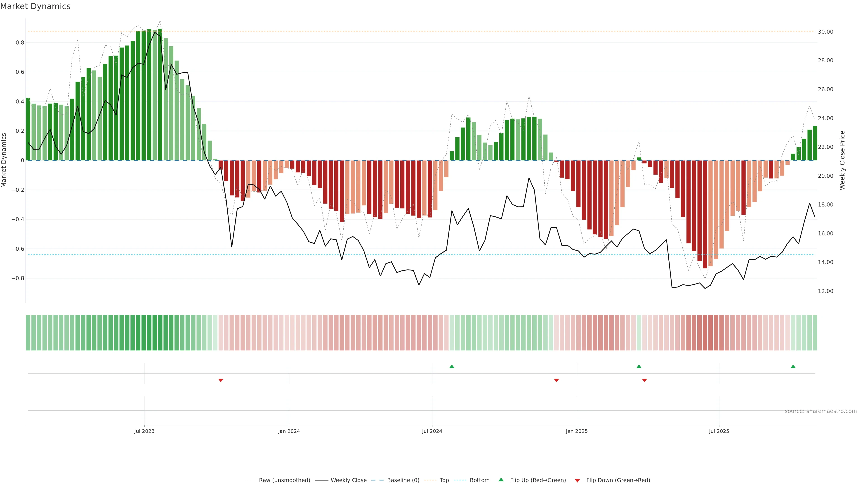The image size is (868, 488).
Task: Click the Weekly Close Price axis title
Action: [x=842, y=160]
